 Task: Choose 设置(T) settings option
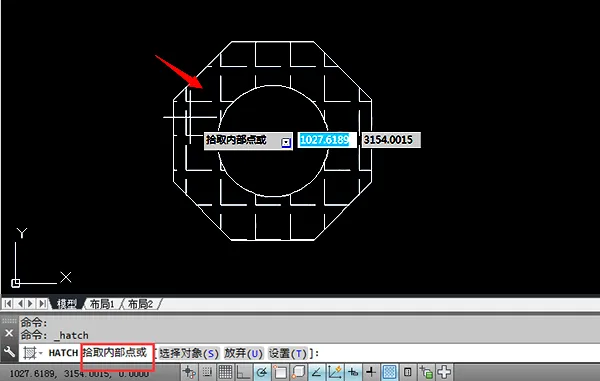coord(288,353)
